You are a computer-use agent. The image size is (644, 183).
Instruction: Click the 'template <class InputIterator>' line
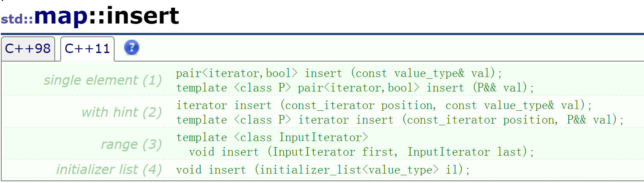(272, 137)
